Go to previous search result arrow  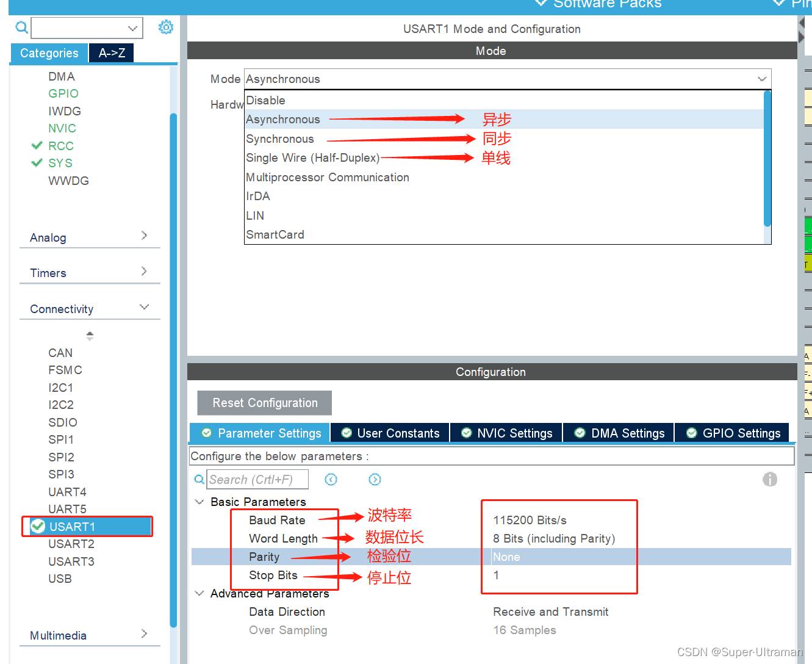click(x=331, y=480)
